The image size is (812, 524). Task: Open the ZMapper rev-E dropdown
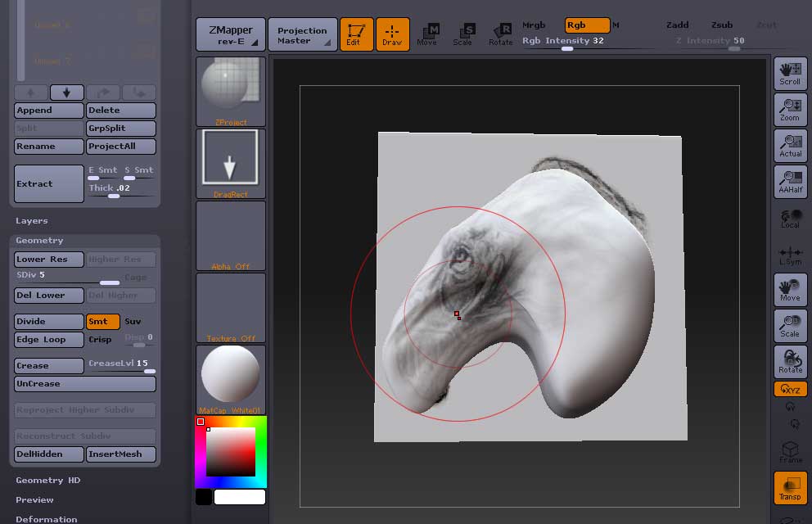(x=231, y=34)
